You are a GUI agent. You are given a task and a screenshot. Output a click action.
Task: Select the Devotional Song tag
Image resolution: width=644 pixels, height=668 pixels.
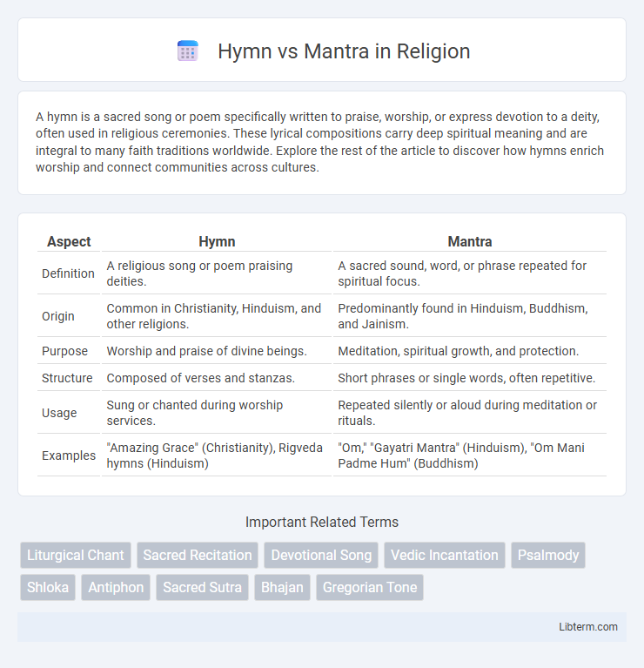pyautogui.click(x=321, y=555)
